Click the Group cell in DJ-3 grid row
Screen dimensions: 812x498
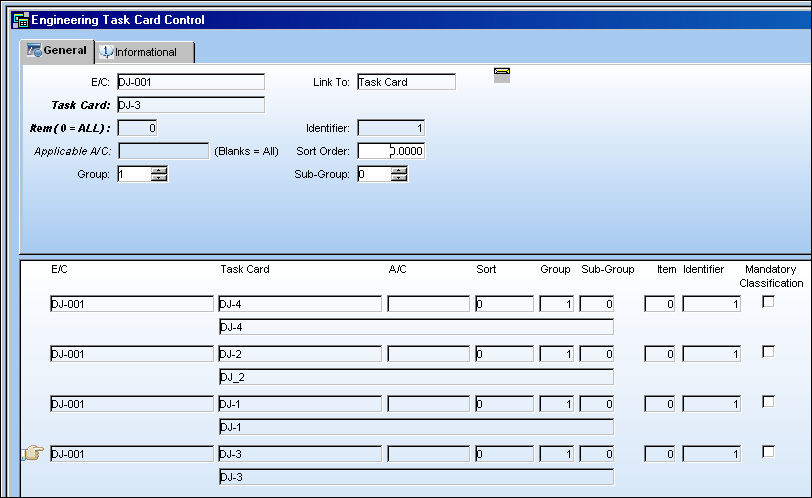556,454
